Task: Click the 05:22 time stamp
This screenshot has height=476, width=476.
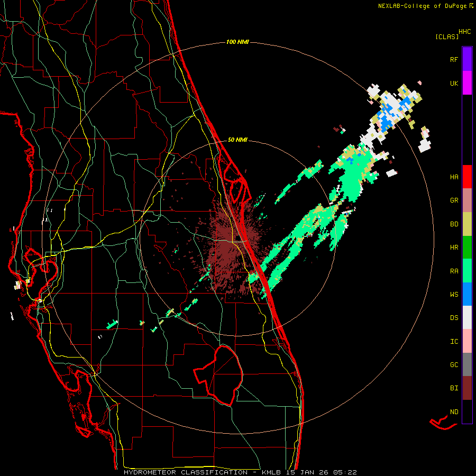Action: 344,472
